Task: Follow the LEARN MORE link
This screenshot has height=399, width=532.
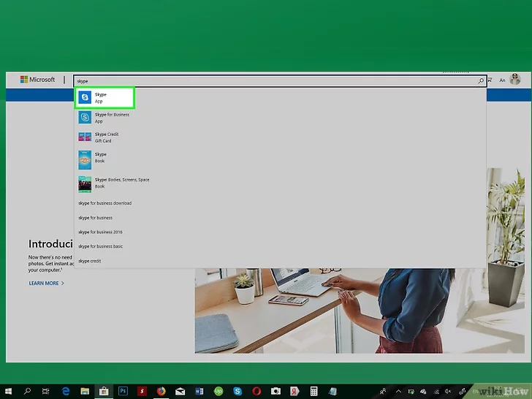Action: click(47, 283)
